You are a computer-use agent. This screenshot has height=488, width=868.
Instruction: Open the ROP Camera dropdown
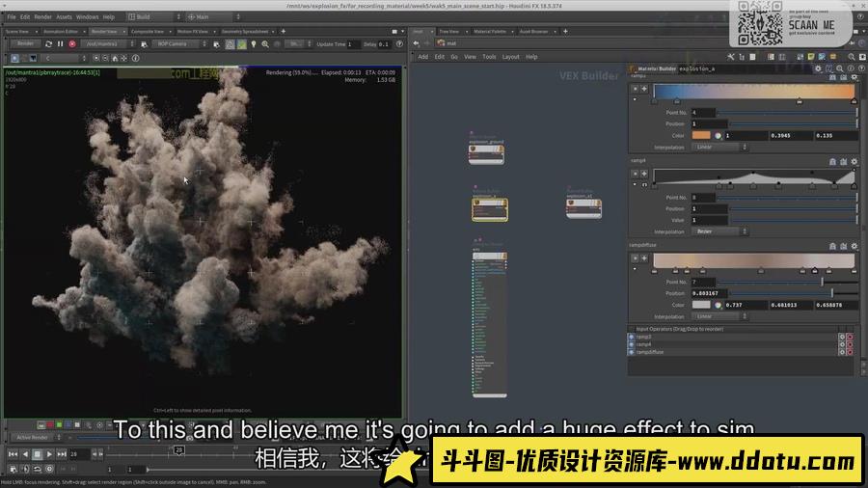(178, 43)
